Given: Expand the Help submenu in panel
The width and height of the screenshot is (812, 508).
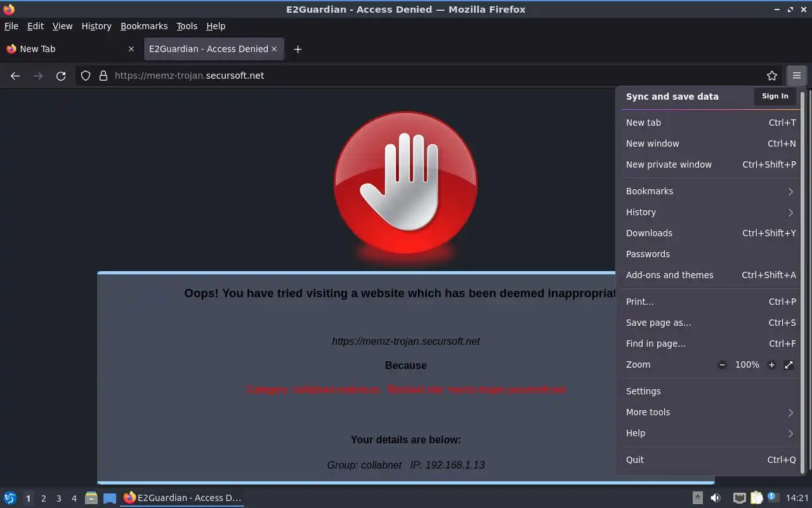Looking at the screenshot, I should (x=710, y=433).
